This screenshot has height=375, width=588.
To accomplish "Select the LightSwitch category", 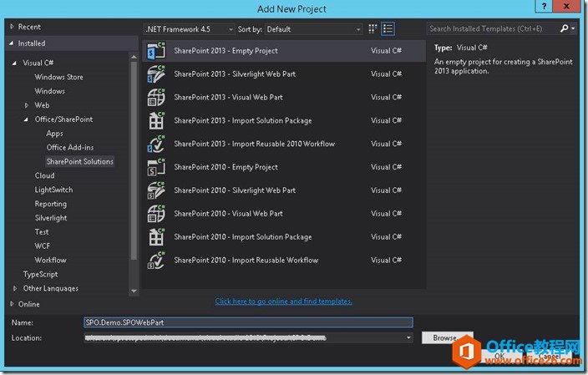I will [53, 190].
